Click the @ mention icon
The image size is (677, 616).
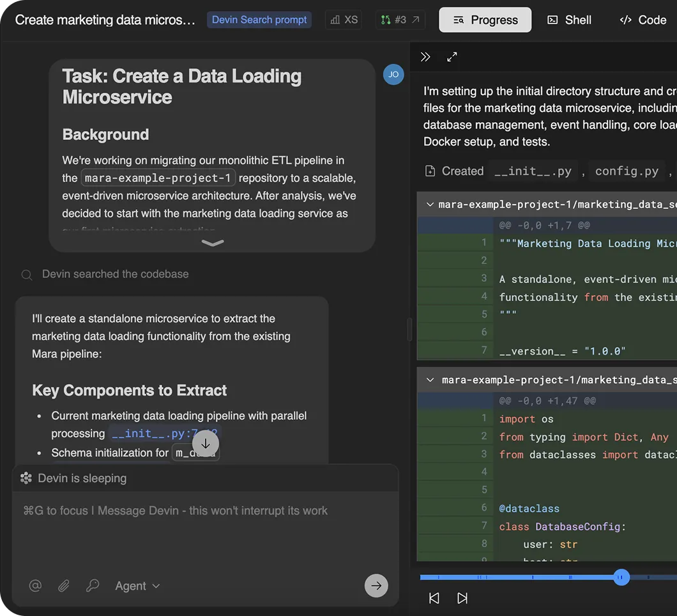point(35,586)
